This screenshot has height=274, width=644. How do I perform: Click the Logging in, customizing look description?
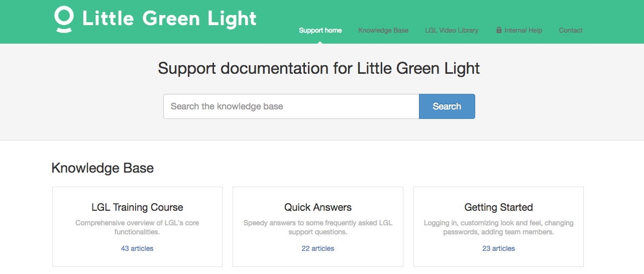tap(499, 227)
